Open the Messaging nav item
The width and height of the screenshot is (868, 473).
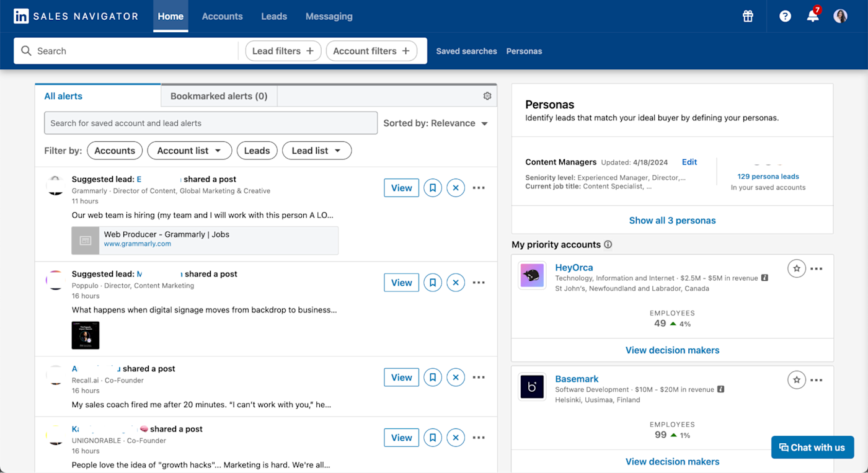[329, 16]
